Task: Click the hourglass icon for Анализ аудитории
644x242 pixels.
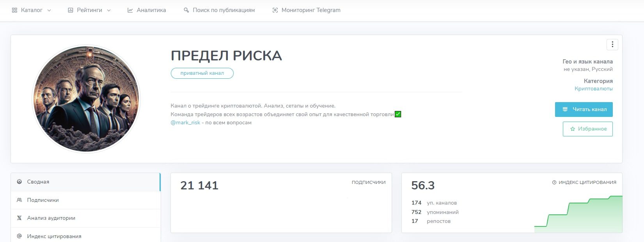Action: [x=19, y=218]
